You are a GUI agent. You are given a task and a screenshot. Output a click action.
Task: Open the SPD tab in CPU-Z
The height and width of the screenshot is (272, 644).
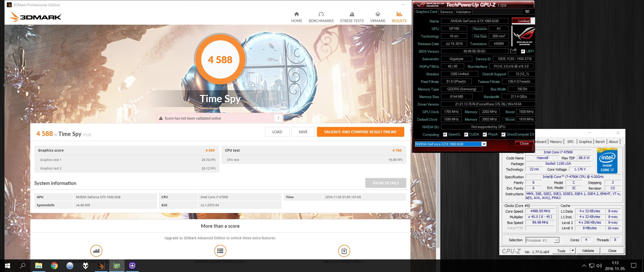[570, 142]
